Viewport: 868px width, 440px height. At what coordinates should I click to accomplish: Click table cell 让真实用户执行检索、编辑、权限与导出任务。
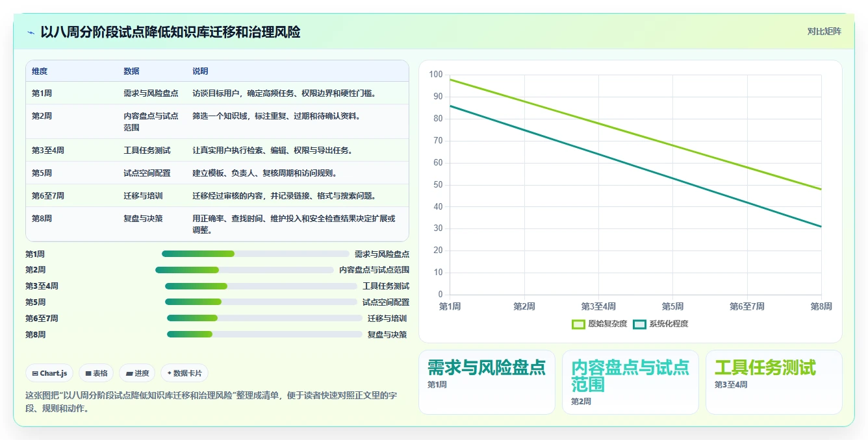tap(272, 151)
